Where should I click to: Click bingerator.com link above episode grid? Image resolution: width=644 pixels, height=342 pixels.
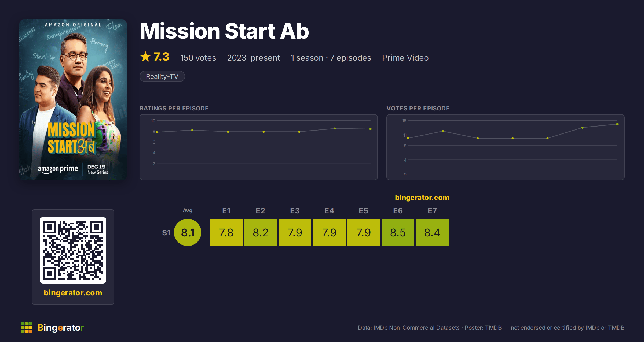(422, 198)
